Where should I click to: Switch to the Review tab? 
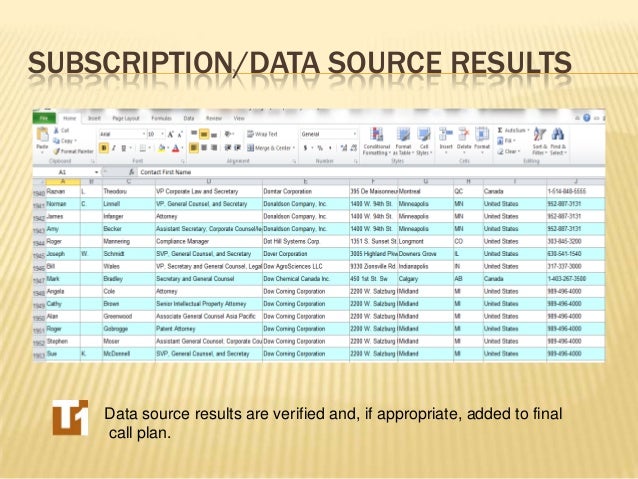click(214, 118)
